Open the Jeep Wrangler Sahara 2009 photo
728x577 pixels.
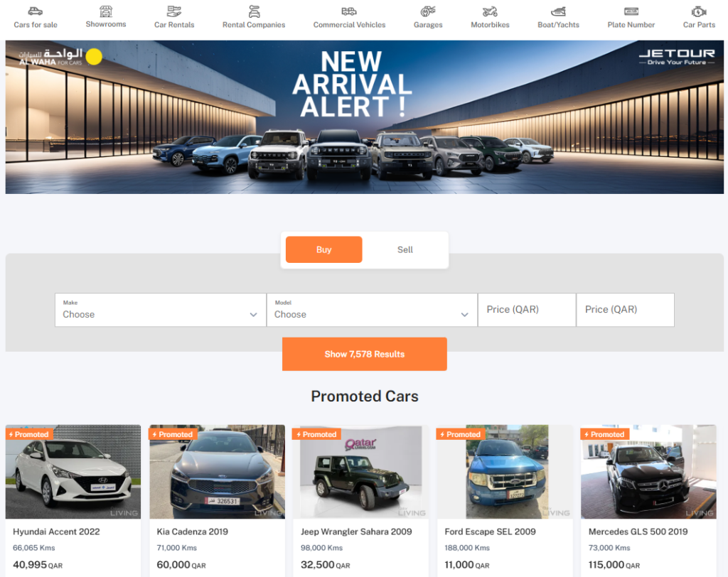click(x=360, y=472)
